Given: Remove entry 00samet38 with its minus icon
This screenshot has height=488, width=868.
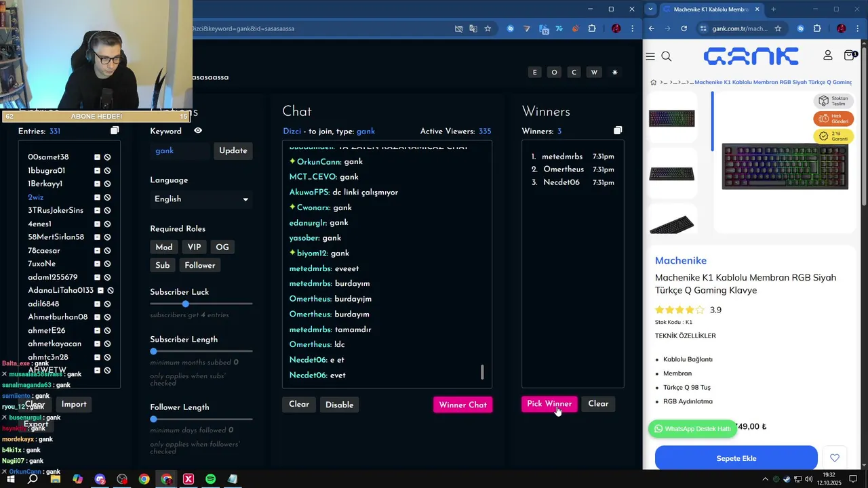Looking at the screenshot, I should pos(97,157).
